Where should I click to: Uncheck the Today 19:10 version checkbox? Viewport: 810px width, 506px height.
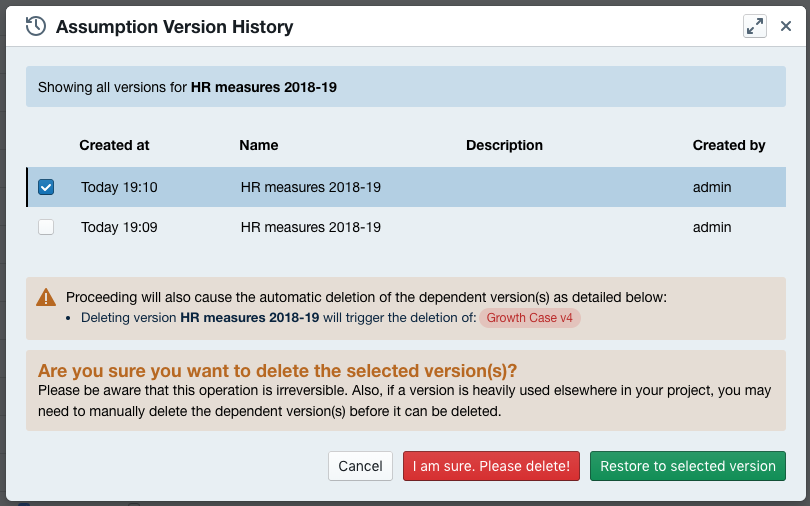[46, 187]
